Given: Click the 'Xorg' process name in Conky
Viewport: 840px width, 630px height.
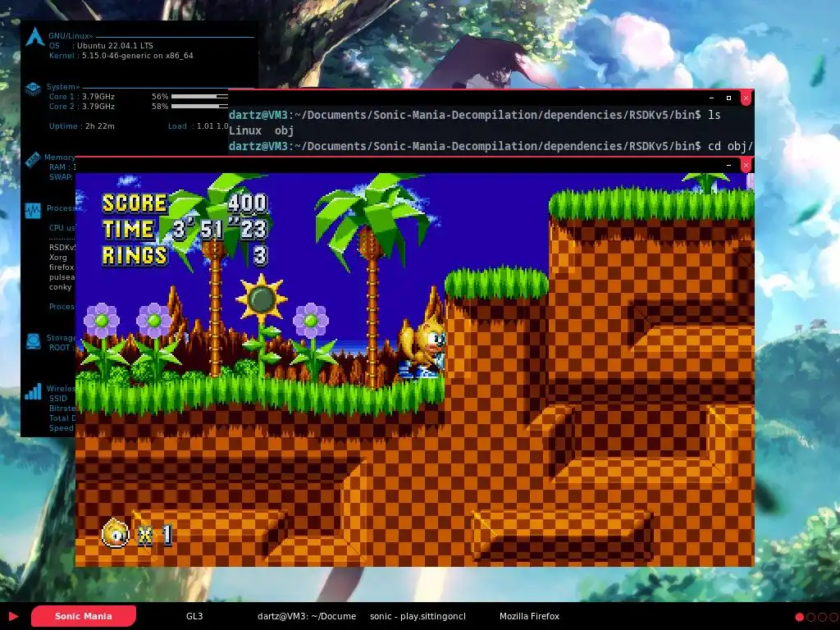Looking at the screenshot, I should coord(58,257).
